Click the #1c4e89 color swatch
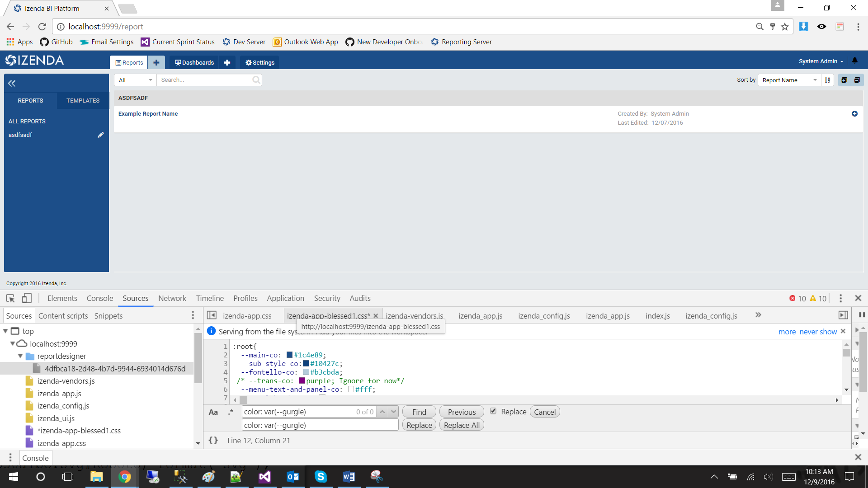868x488 pixels. click(x=289, y=355)
